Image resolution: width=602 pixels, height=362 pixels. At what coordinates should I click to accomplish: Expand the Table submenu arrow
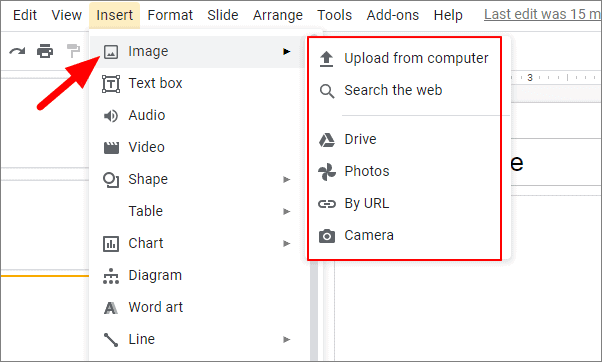click(x=286, y=212)
